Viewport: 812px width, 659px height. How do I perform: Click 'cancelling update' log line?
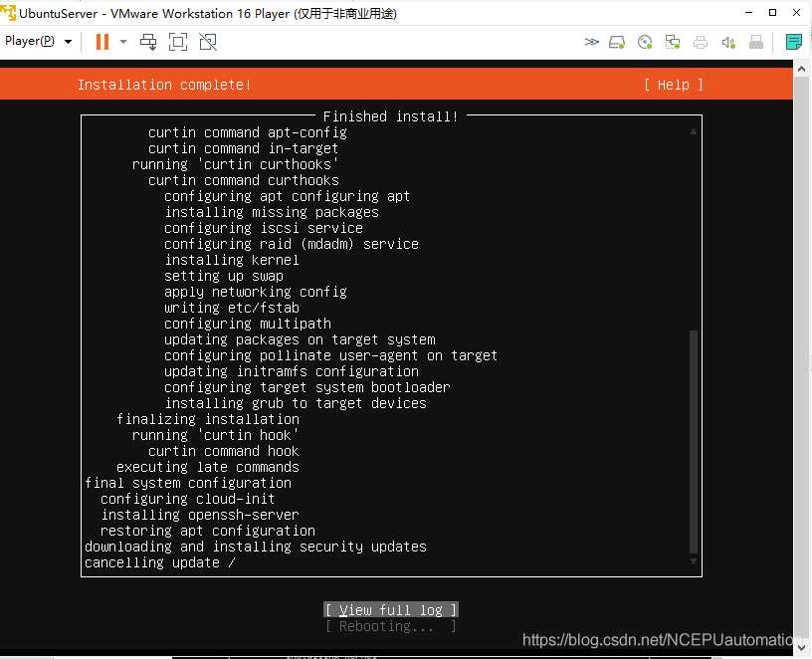coord(160,562)
